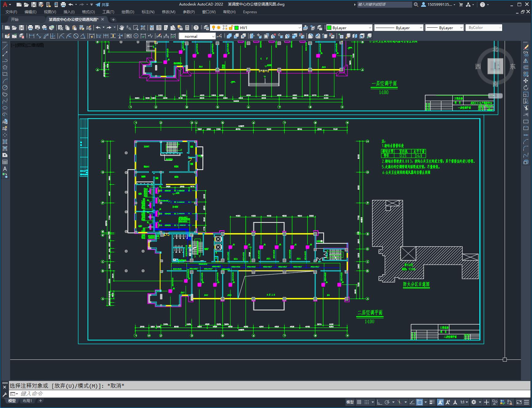The image size is (532, 408).
Task: Select the Line tool in the draw toolbar
Action: tap(5, 47)
